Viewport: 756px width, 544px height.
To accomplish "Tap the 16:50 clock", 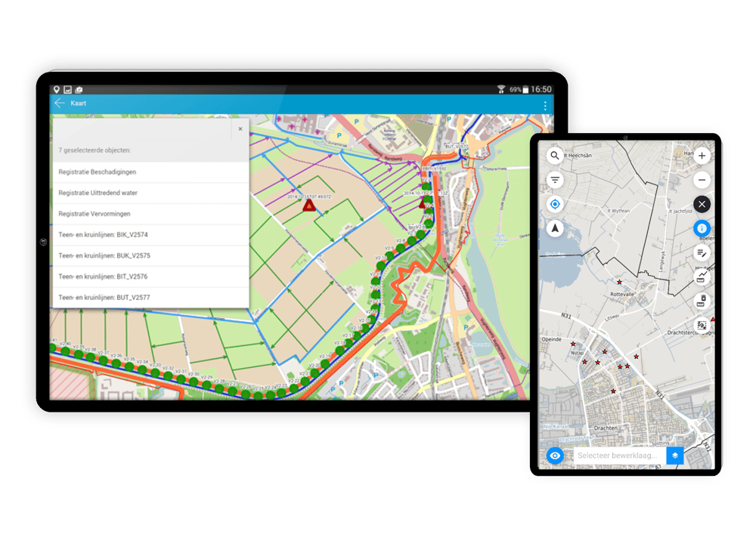I will [541, 89].
